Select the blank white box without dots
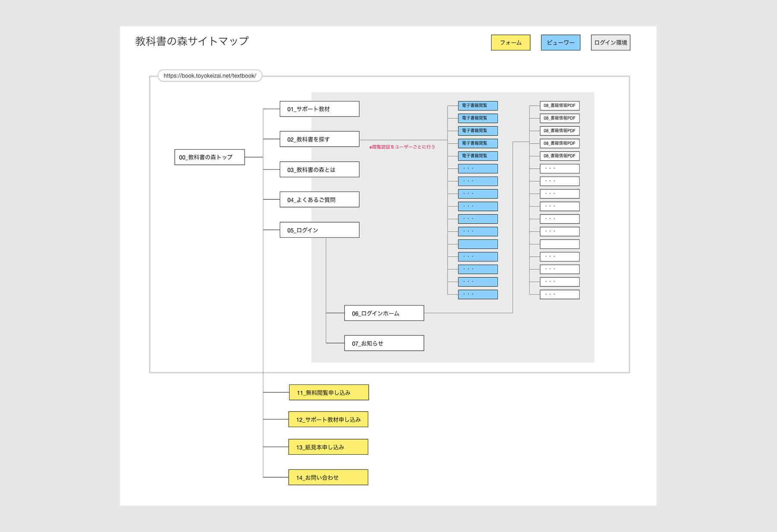The width and height of the screenshot is (777, 532). click(x=559, y=244)
